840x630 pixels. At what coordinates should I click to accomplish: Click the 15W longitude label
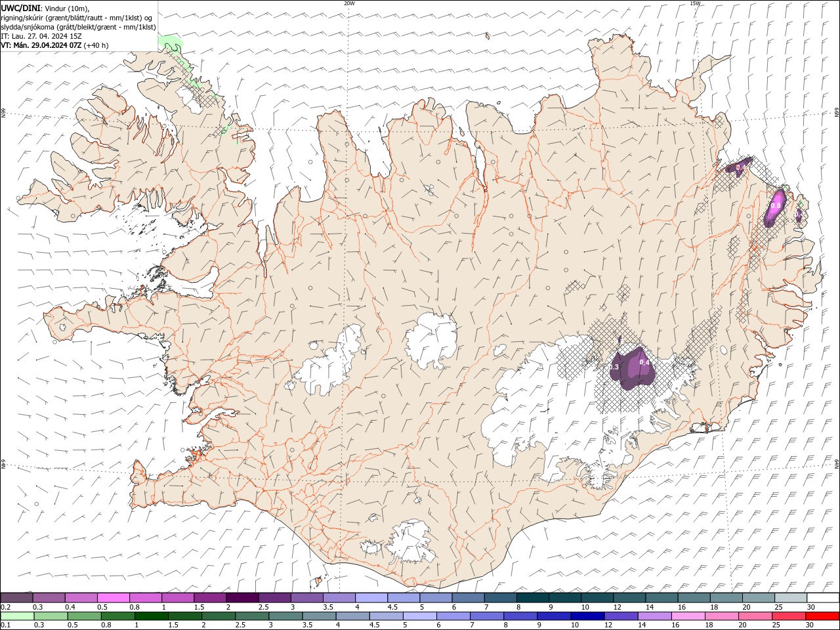[695, 3]
